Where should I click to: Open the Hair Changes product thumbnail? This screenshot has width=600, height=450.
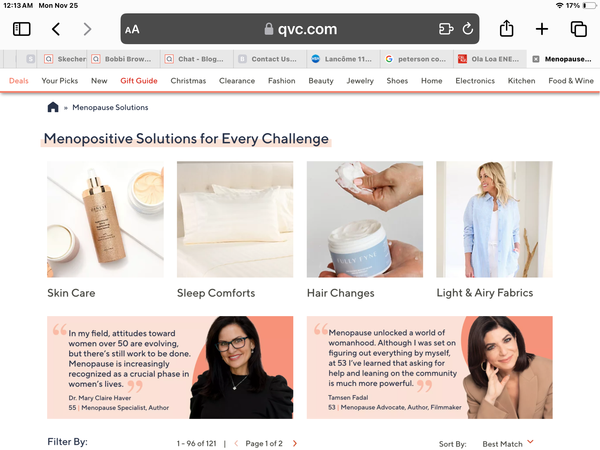click(x=365, y=219)
